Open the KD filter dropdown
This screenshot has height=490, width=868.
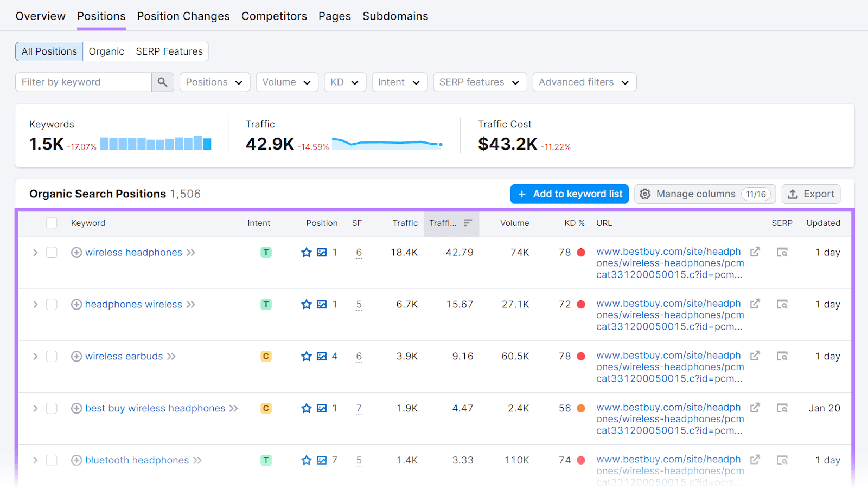pyautogui.click(x=344, y=82)
